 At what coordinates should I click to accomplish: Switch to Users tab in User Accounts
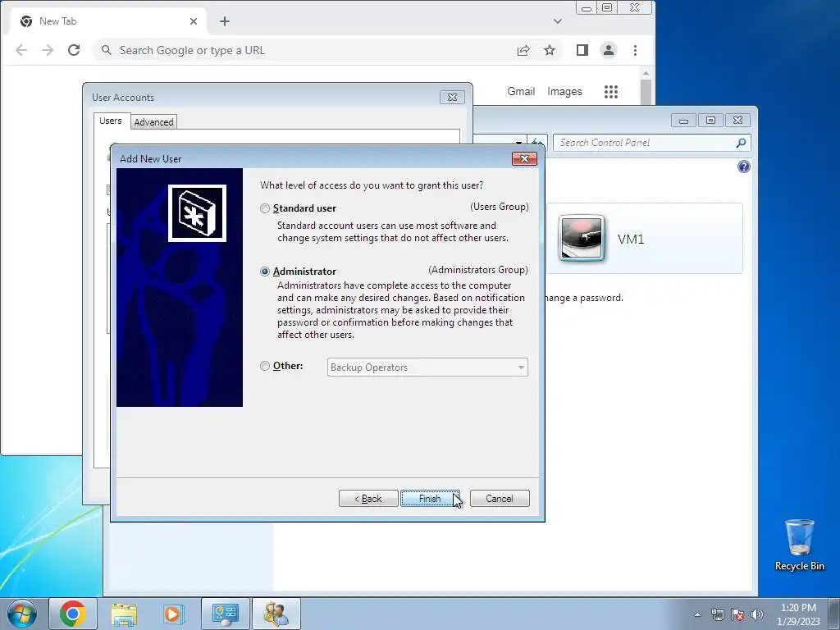point(111,121)
